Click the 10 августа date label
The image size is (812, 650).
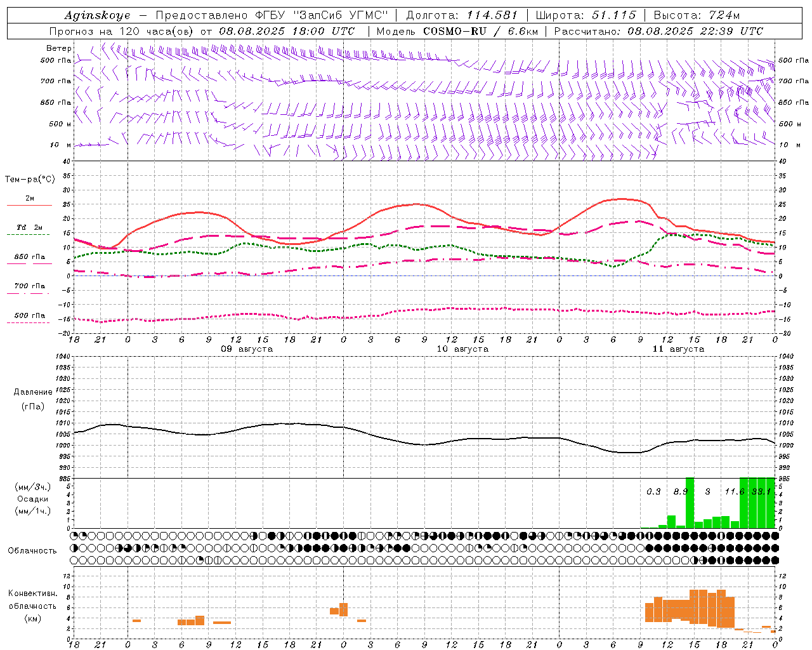(462, 349)
